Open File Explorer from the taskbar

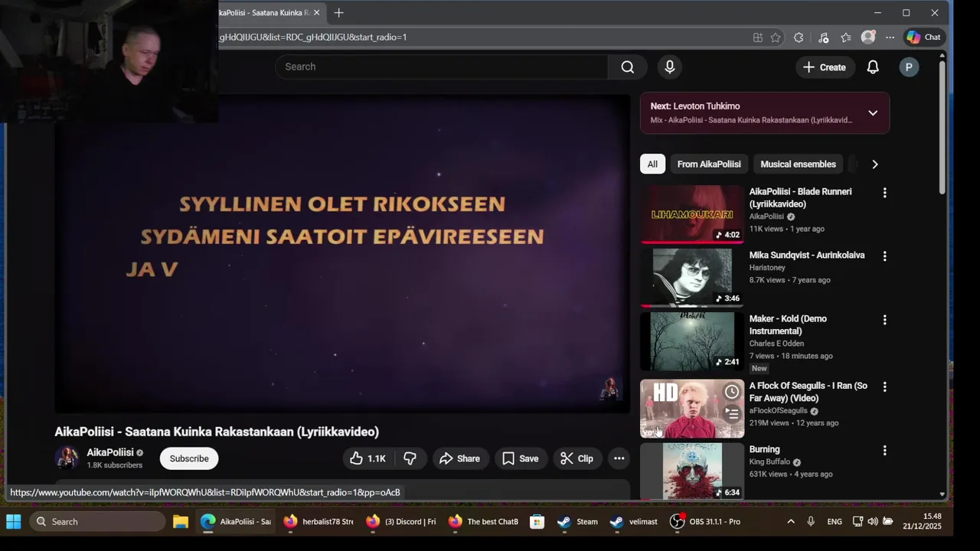pos(180,522)
